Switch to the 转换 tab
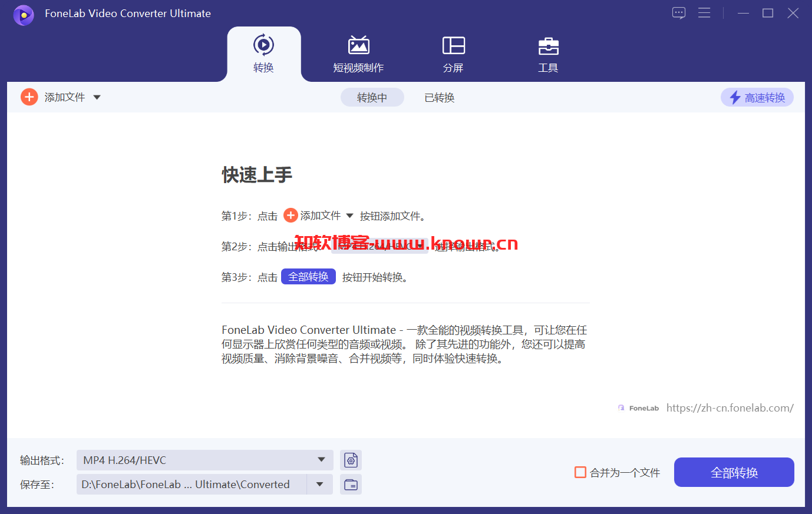Viewport: 812px width, 514px height. (x=263, y=54)
